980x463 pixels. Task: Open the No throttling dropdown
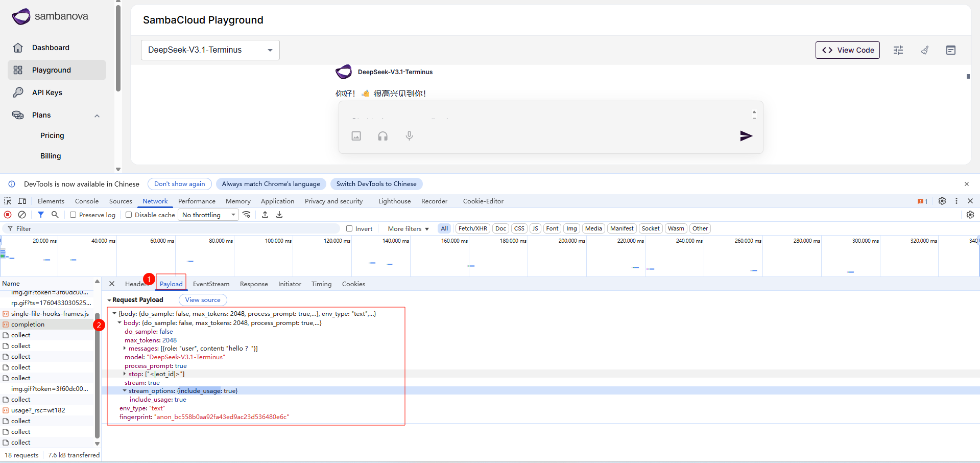point(208,215)
